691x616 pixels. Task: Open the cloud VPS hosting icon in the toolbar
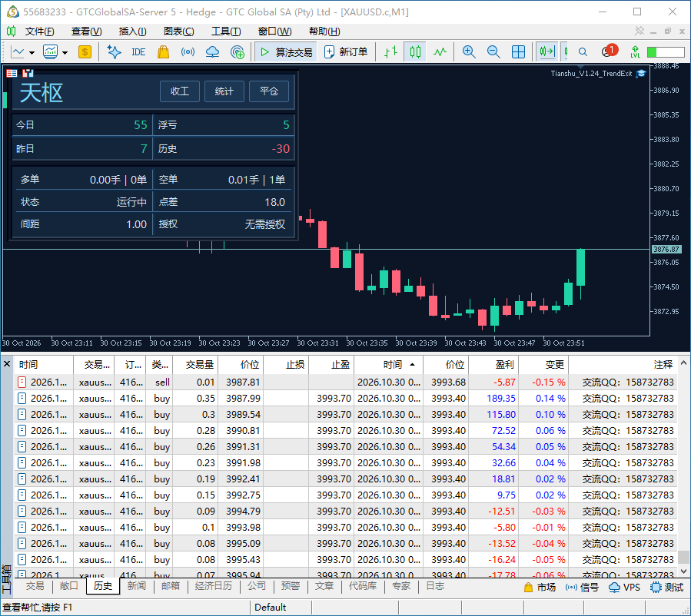click(x=212, y=52)
